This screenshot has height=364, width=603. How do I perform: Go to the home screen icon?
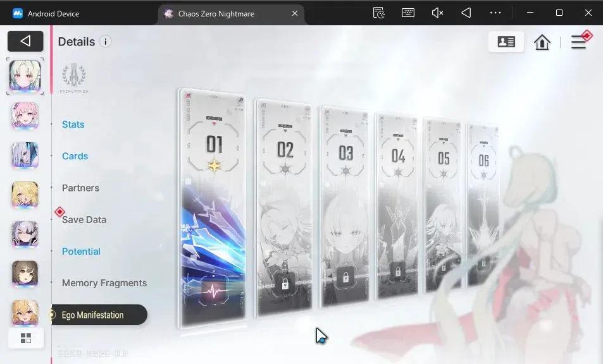[542, 42]
